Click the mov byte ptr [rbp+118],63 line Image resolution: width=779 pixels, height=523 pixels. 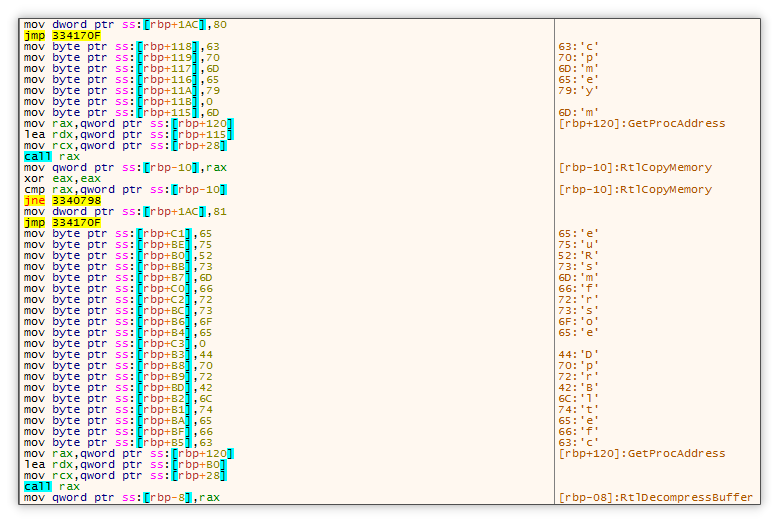point(122,47)
